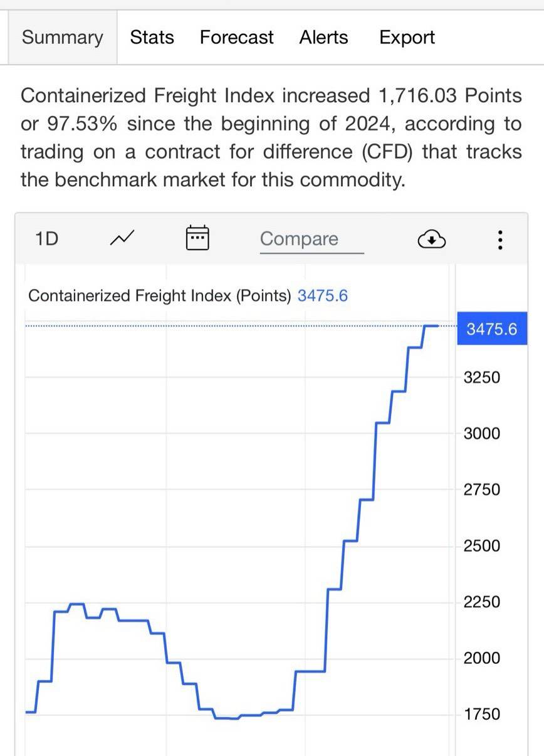Select the 2500 y-axis label
Screen dimensions: 544x756
(x=481, y=545)
